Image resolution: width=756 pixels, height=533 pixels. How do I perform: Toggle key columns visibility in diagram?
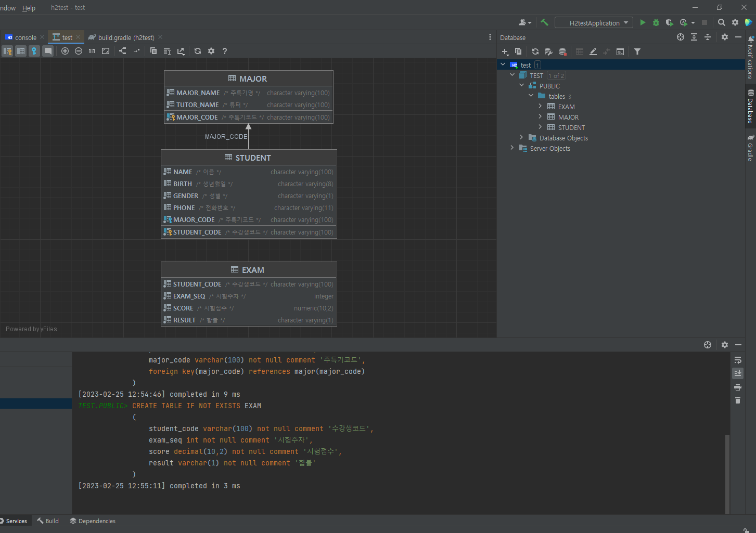pos(34,51)
